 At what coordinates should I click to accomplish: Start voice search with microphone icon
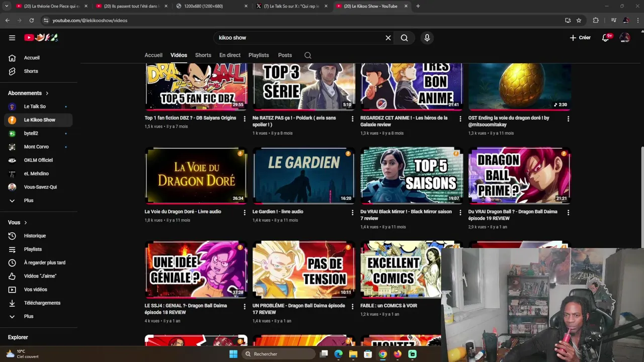point(427,38)
